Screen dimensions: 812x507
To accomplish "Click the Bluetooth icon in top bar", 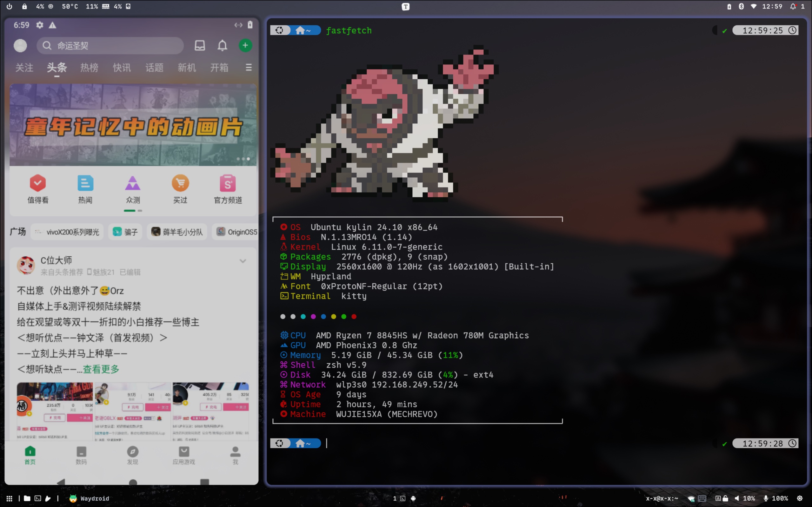I will tap(741, 6).
